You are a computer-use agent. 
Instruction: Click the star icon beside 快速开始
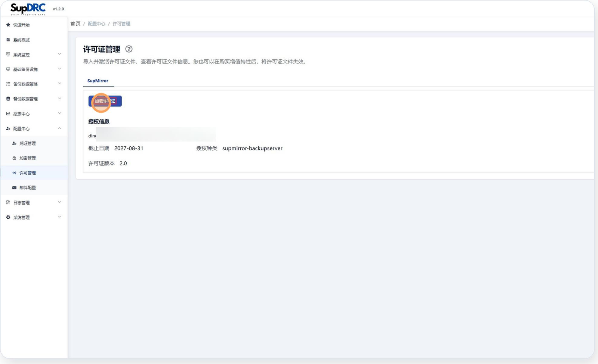[x=8, y=25]
